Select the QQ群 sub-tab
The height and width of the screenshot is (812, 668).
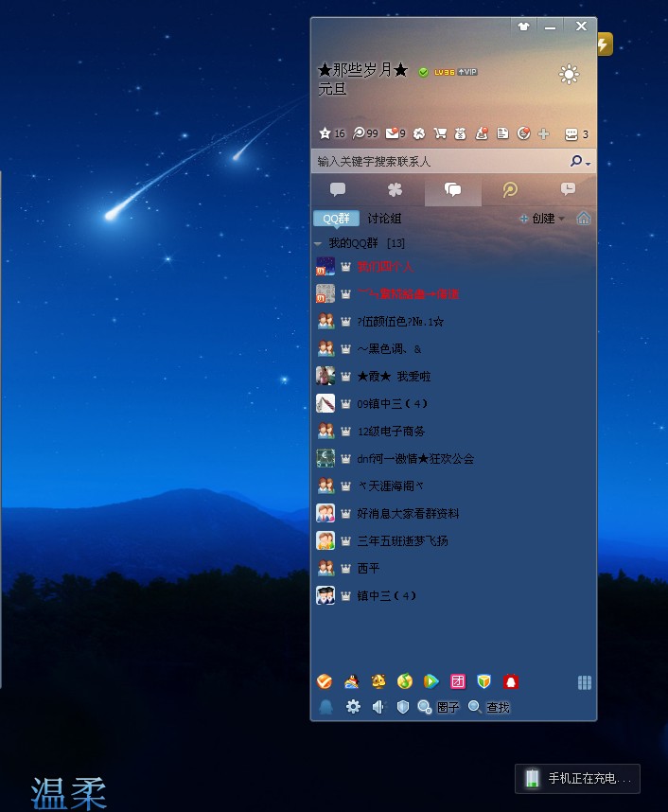coord(336,219)
